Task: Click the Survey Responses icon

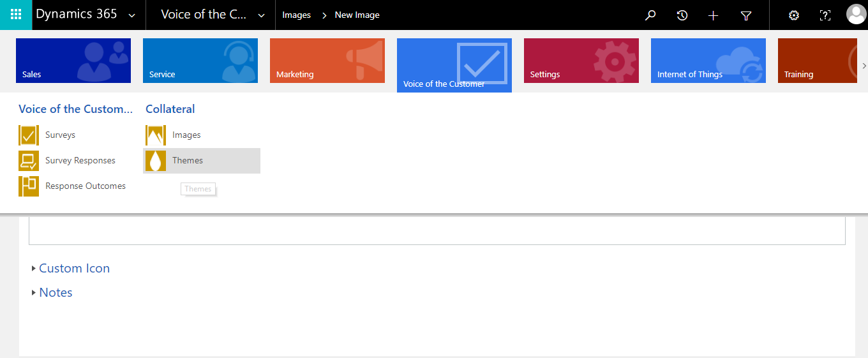Action: pos(29,161)
